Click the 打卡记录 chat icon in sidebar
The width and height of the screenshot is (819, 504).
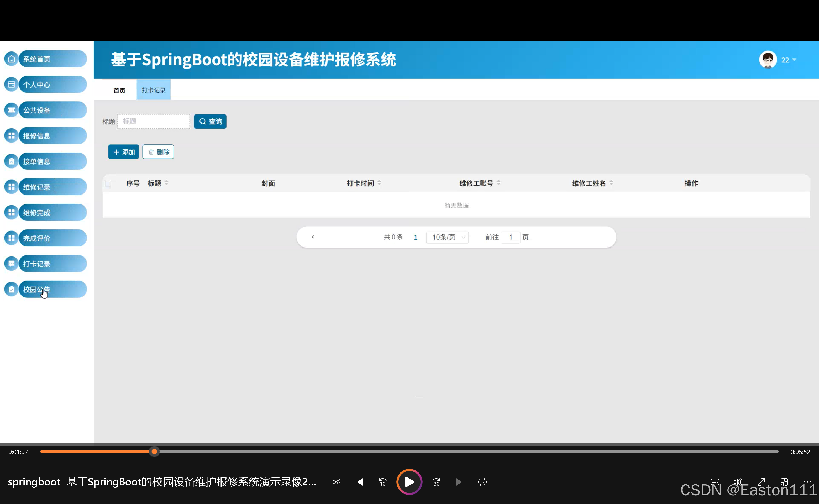click(x=11, y=263)
